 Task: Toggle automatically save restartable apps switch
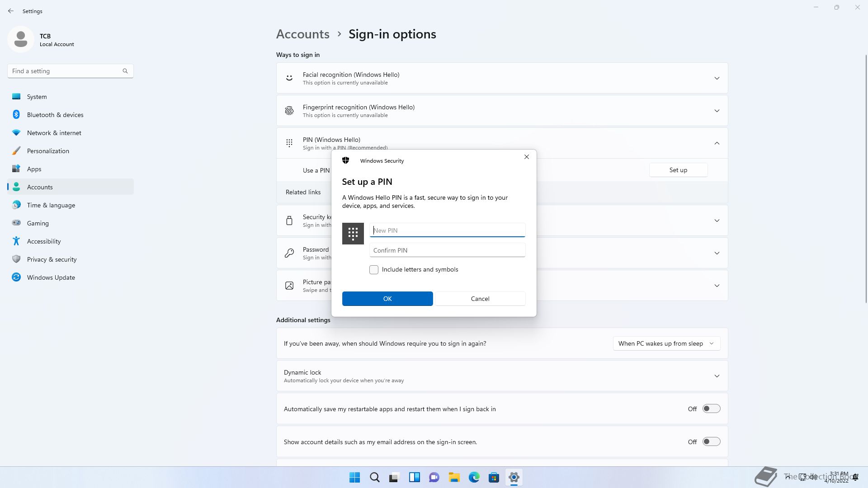(x=711, y=408)
